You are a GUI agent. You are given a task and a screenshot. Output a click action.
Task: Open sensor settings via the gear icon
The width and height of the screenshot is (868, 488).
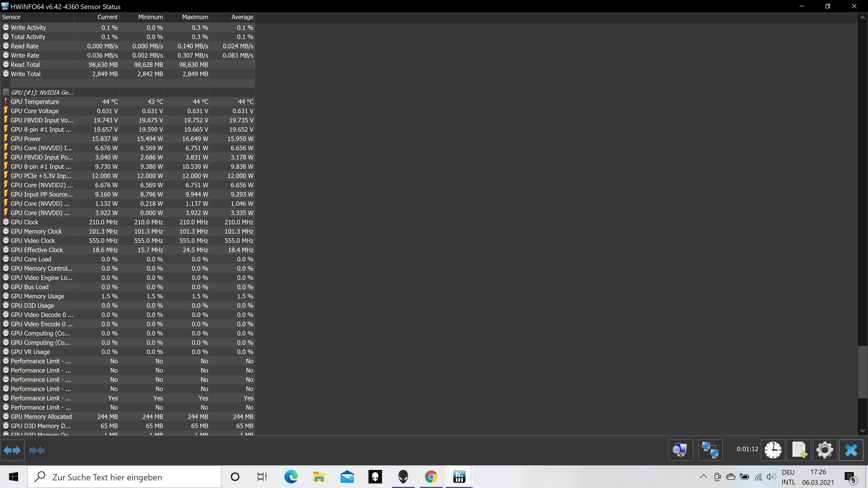[x=825, y=450]
